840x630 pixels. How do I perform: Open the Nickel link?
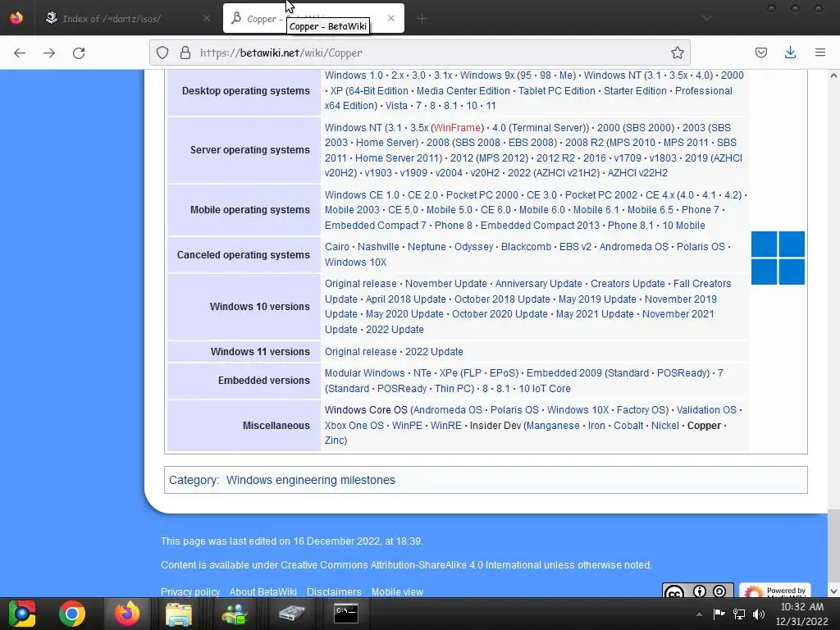[x=664, y=426]
